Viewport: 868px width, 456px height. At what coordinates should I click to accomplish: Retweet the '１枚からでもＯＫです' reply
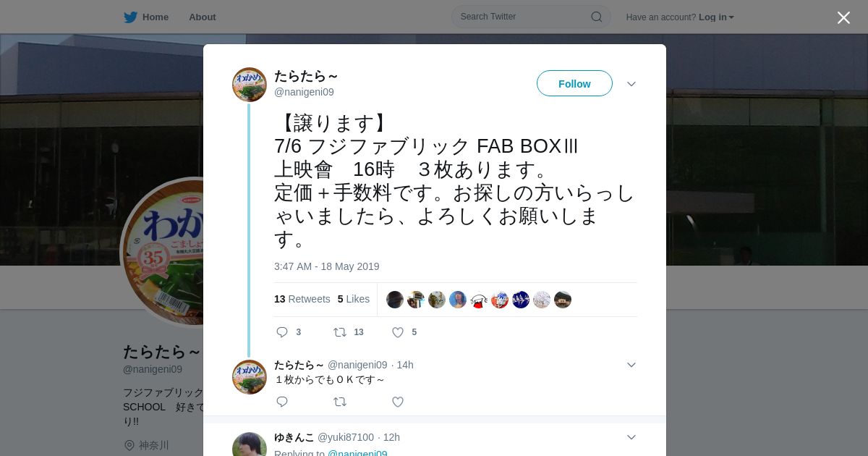tap(340, 402)
